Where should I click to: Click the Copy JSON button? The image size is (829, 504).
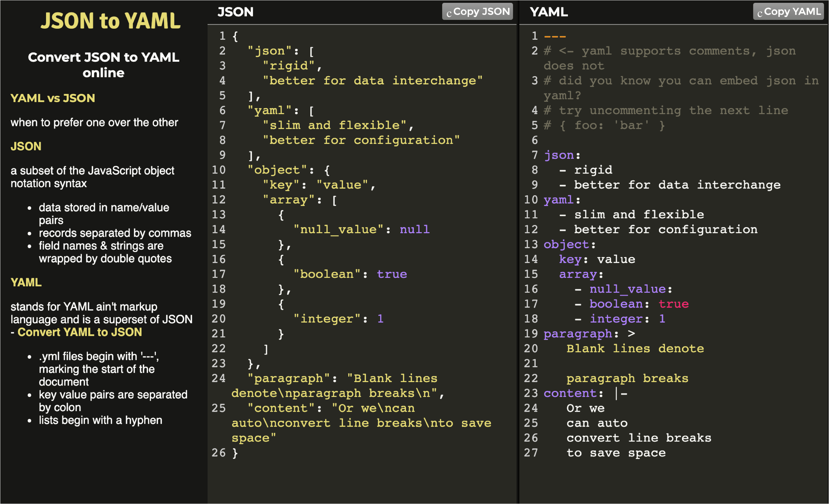[477, 12]
